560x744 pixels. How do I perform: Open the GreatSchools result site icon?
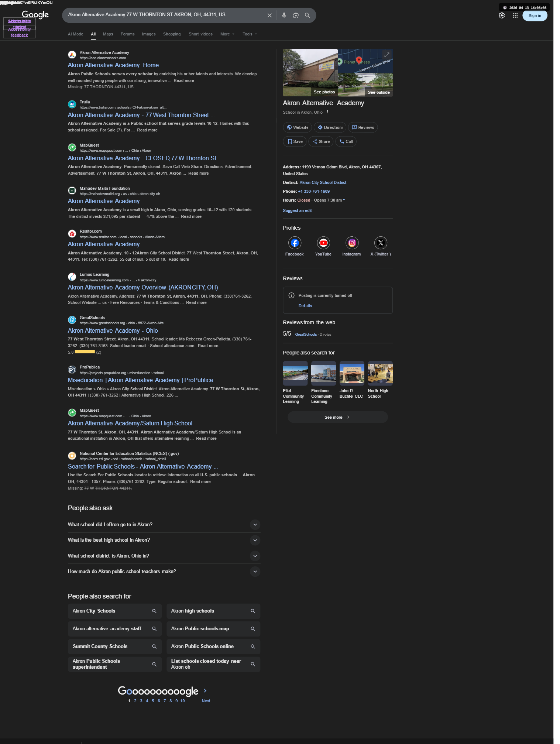point(72,320)
